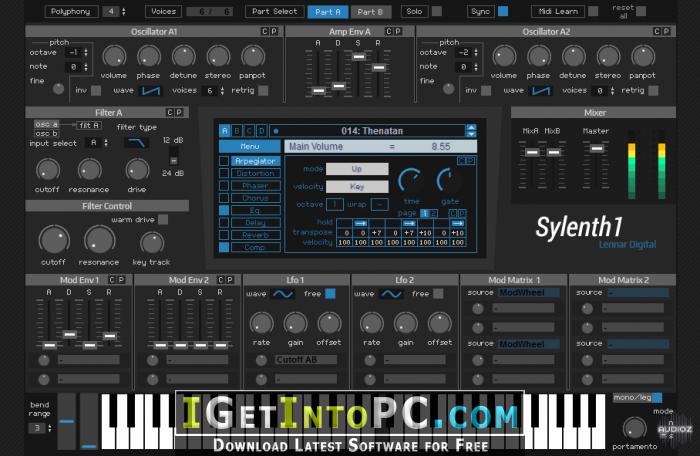The image size is (700, 456).
Task: Change Oscillator A2 note stepper
Action: pyautogui.click(x=476, y=67)
